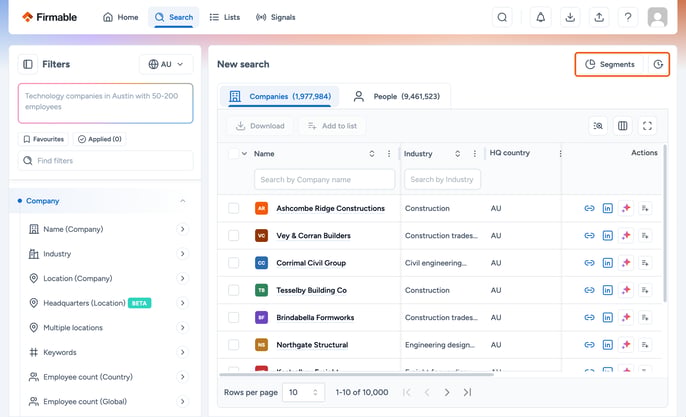
Task: Click the AI search prompt box
Action: (105, 103)
